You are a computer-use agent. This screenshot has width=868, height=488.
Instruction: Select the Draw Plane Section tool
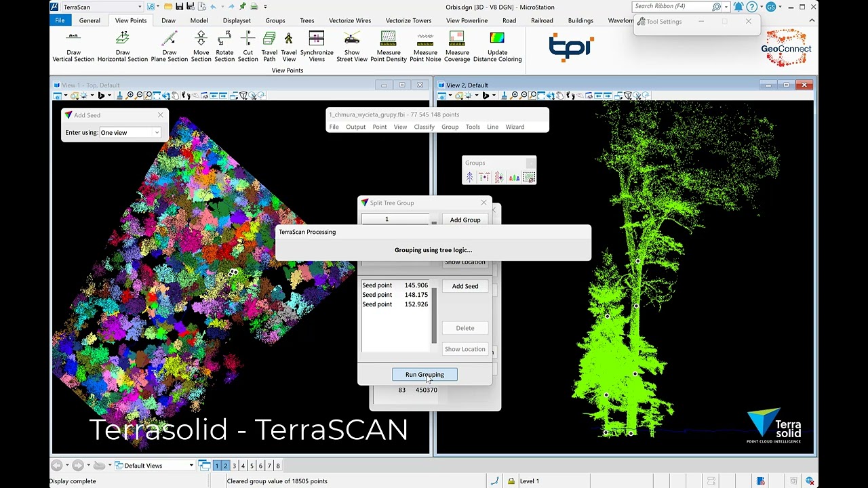[x=169, y=47]
